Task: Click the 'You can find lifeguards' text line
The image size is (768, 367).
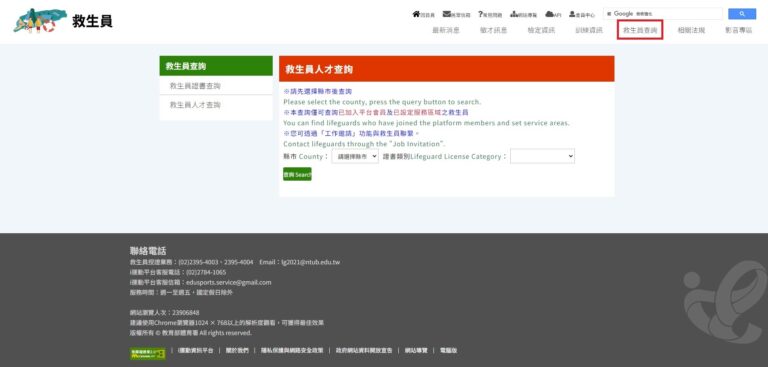Action: click(x=426, y=123)
